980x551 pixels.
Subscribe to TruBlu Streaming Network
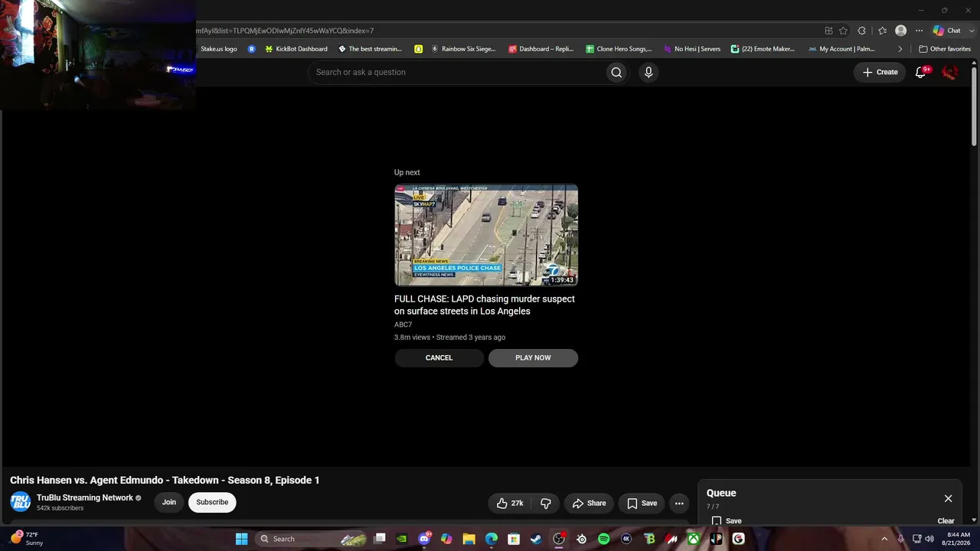coord(212,502)
